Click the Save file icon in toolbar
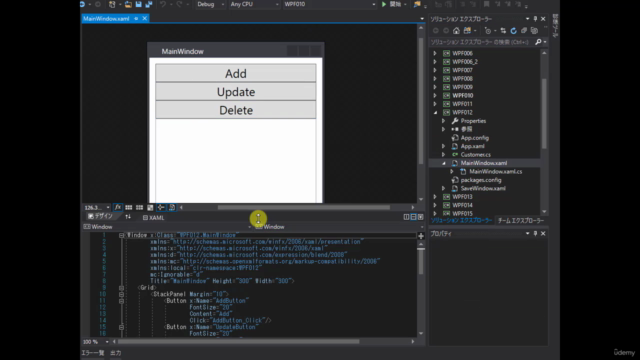640x360 pixels. (138, 4)
